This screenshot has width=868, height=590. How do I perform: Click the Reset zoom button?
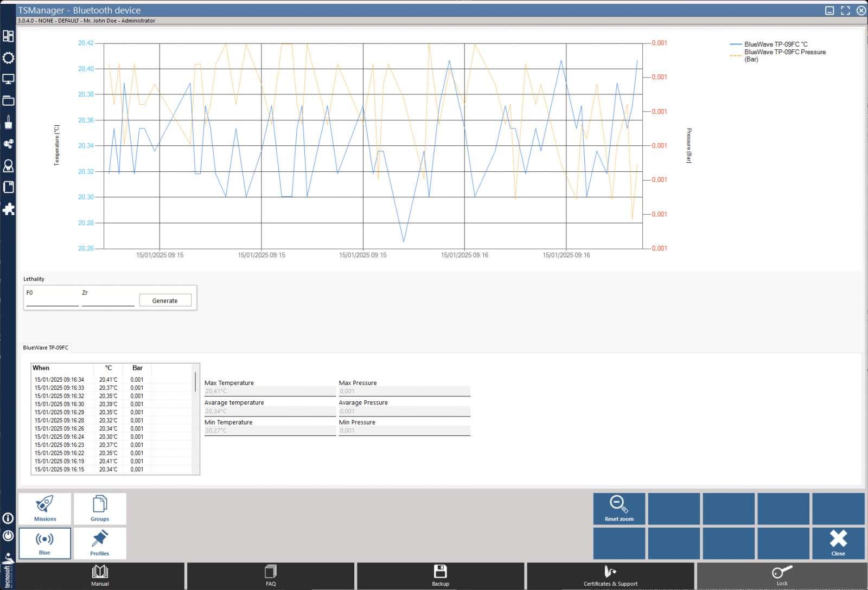point(618,508)
